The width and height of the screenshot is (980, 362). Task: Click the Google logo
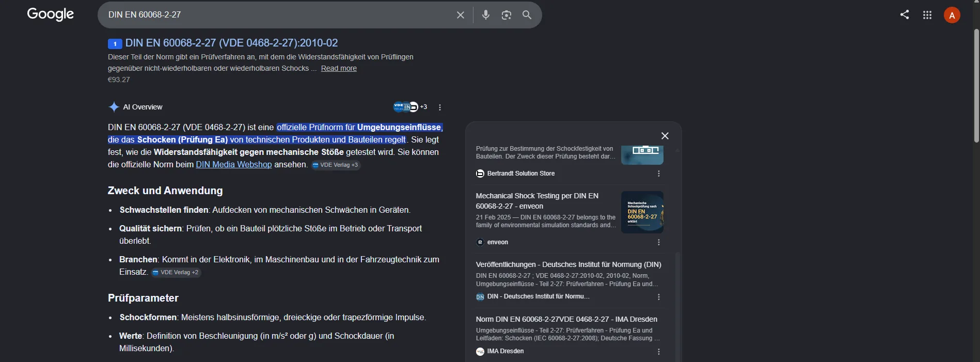click(51, 14)
